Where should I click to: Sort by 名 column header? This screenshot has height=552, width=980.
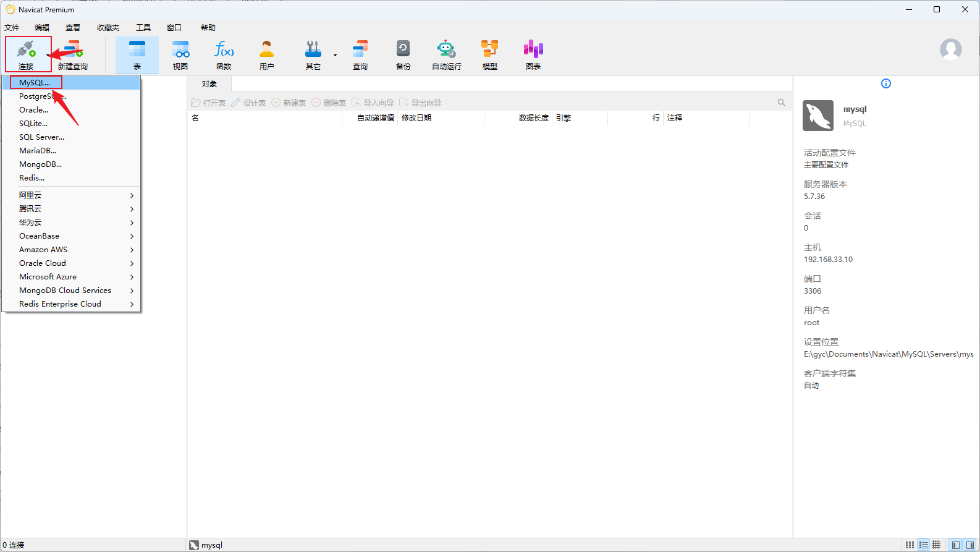pos(265,118)
